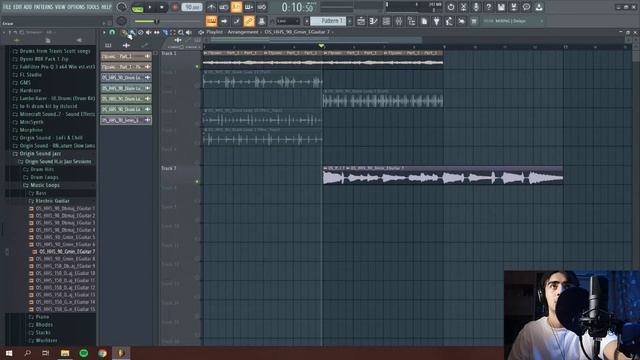The width and height of the screenshot is (640, 360).
Task: Open the Mixer icon
Action: coord(399,21)
